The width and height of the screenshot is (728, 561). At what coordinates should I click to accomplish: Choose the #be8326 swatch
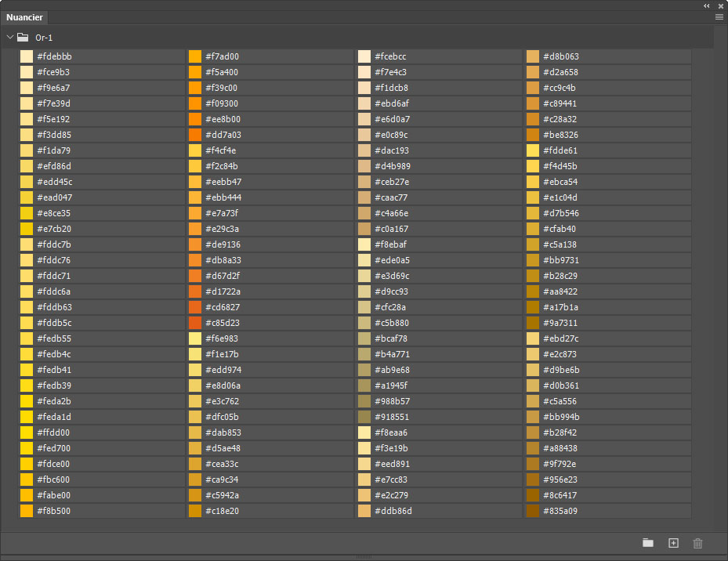coord(533,135)
